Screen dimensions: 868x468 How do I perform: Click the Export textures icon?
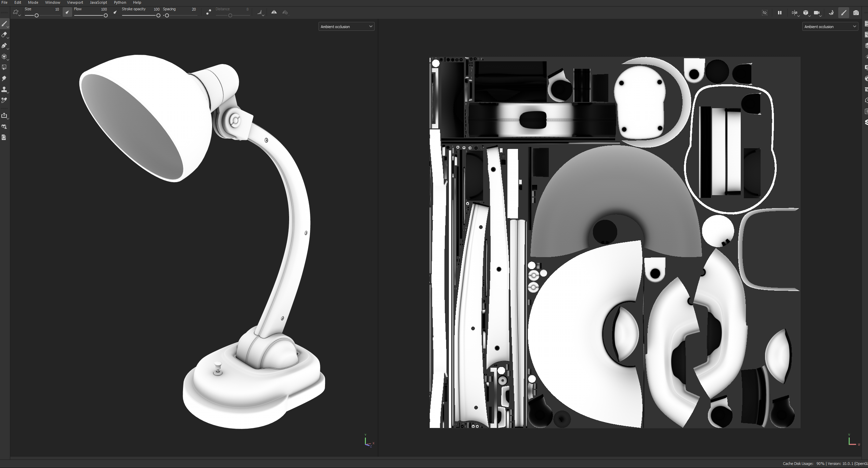[x=4, y=116]
